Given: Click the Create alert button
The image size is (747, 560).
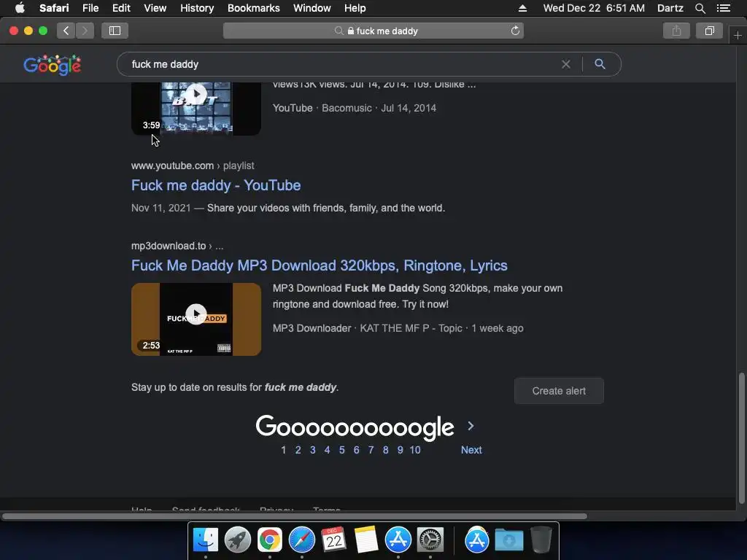Looking at the screenshot, I should click(x=559, y=391).
